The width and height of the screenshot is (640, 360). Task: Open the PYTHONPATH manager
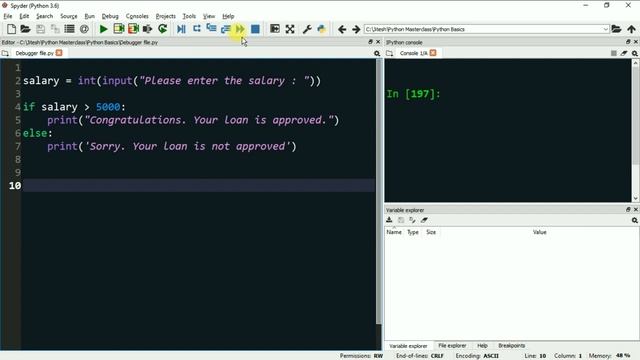pyautogui.click(x=322, y=29)
